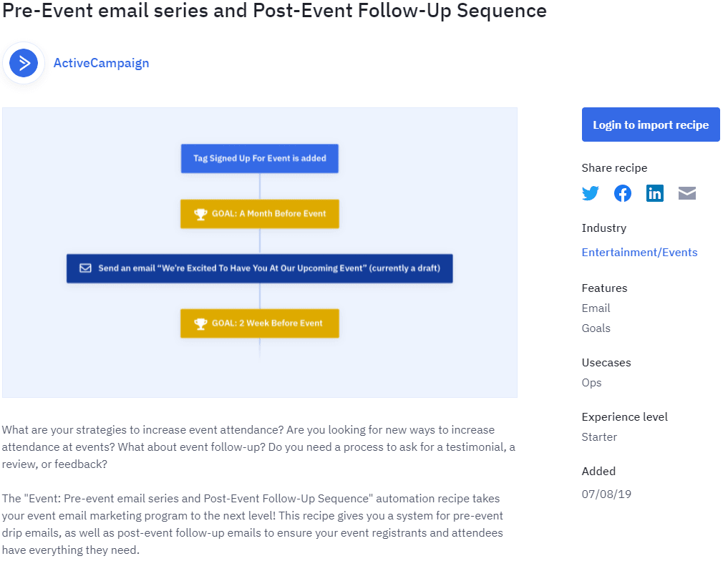Share recipe on LinkedIn

655,193
